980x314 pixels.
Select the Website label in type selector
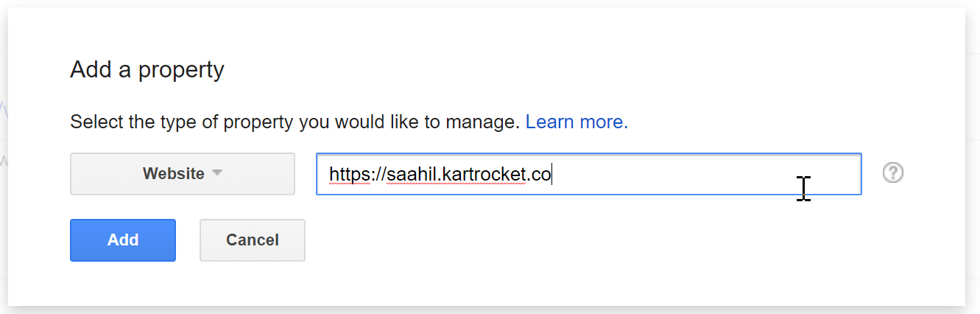(x=174, y=174)
